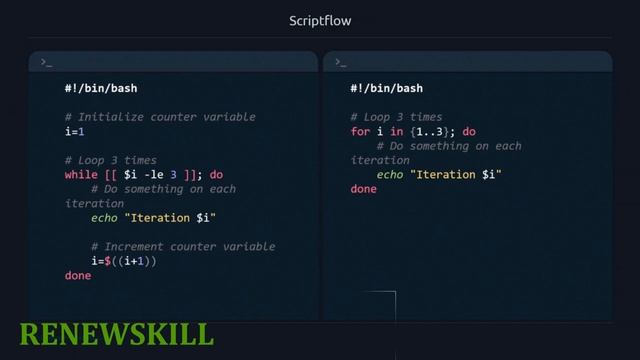Click the "# Increment counter variable" comment

pyautogui.click(x=183, y=247)
